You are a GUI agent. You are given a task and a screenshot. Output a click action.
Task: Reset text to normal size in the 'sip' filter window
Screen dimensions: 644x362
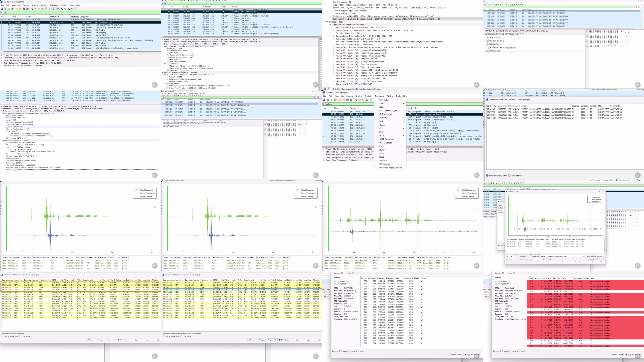pos(69,9)
